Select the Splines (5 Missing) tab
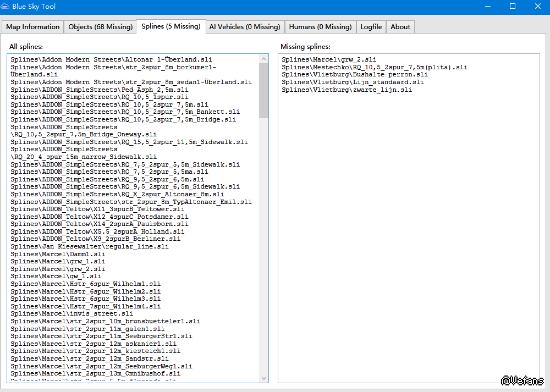550x392 pixels. coord(170,26)
